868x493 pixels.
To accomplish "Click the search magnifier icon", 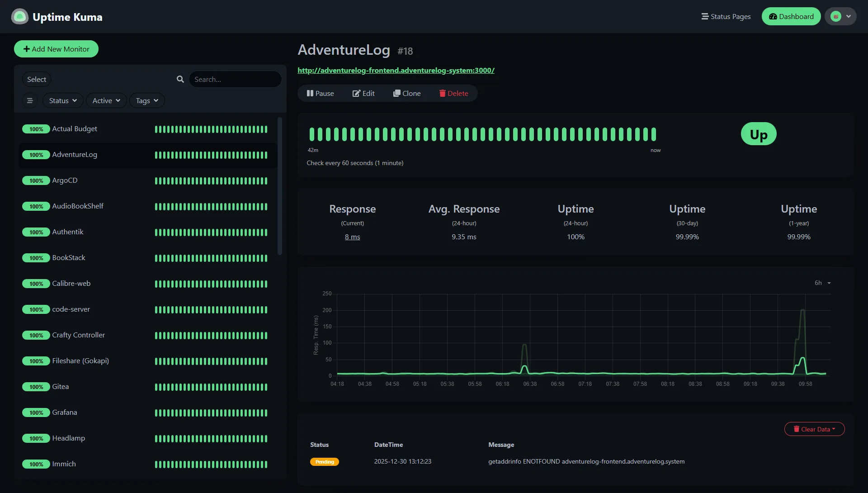I will (x=180, y=79).
